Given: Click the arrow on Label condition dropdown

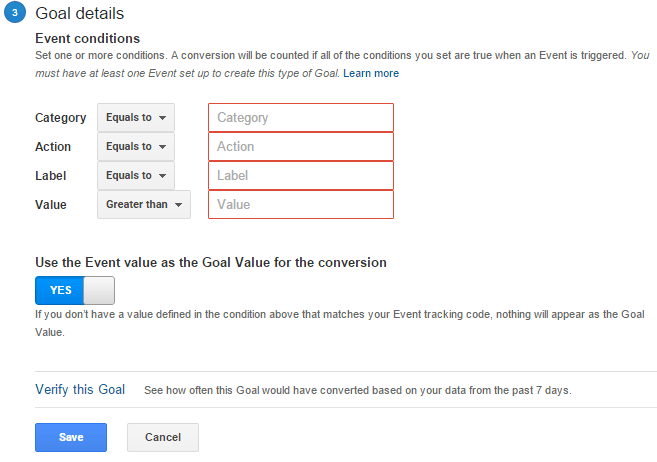Looking at the screenshot, I should [163, 176].
